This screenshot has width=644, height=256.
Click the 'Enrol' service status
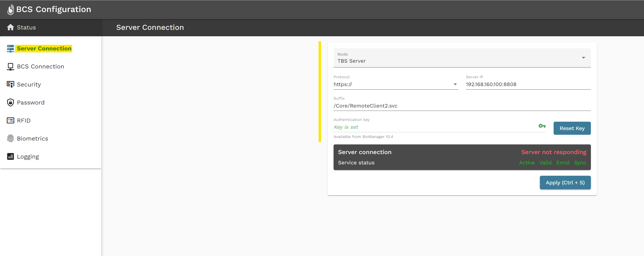point(563,163)
